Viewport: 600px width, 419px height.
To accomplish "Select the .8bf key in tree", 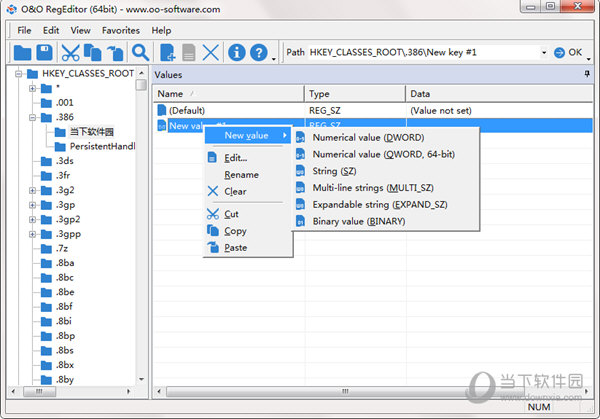I will (64, 307).
